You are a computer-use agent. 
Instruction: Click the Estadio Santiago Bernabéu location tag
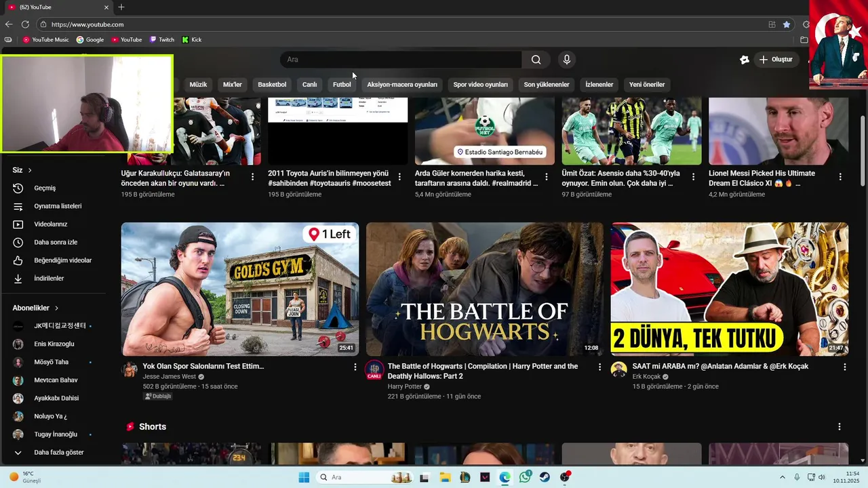pos(500,152)
